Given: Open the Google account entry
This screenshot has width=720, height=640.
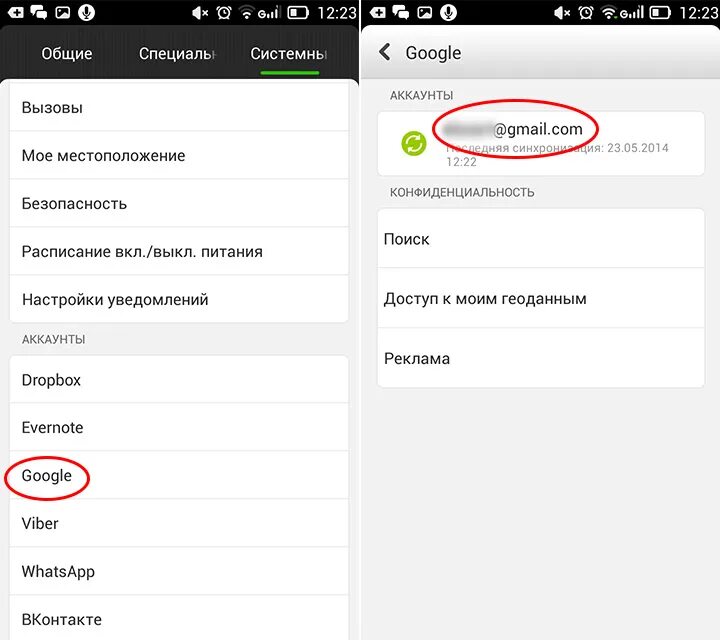Looking at the screenshot, I should point(179,475).
